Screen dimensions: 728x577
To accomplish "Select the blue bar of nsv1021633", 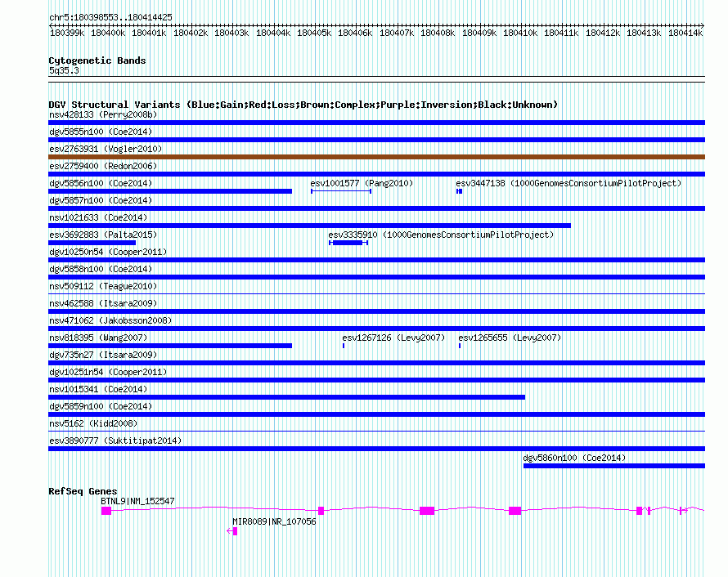I will [310, 226].
